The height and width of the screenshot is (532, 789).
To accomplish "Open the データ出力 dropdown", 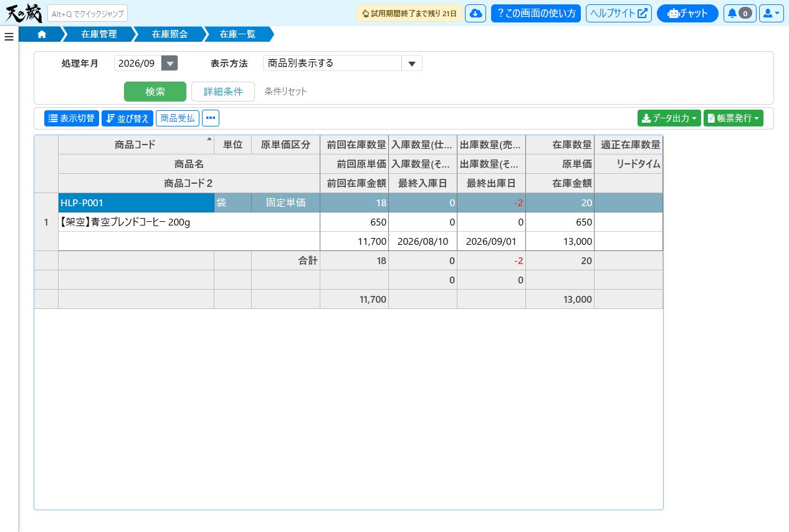I will (x=669, y=118).
